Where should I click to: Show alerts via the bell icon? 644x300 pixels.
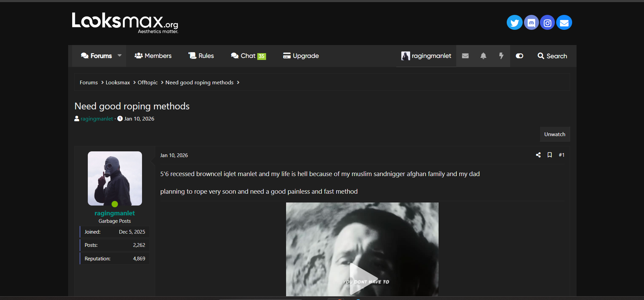(483, 56)
